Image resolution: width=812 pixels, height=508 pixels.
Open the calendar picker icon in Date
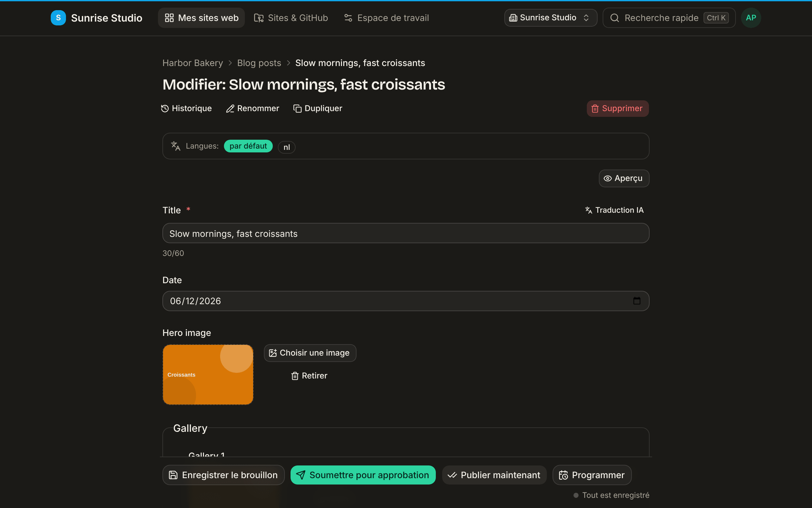637,301
